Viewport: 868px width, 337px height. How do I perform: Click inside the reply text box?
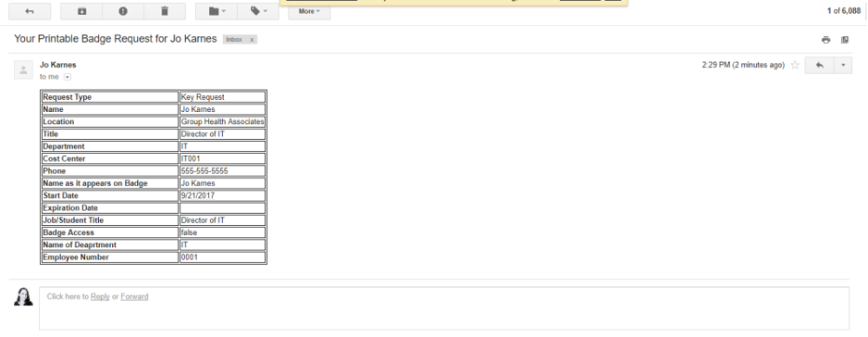click(x=444, y=308)
